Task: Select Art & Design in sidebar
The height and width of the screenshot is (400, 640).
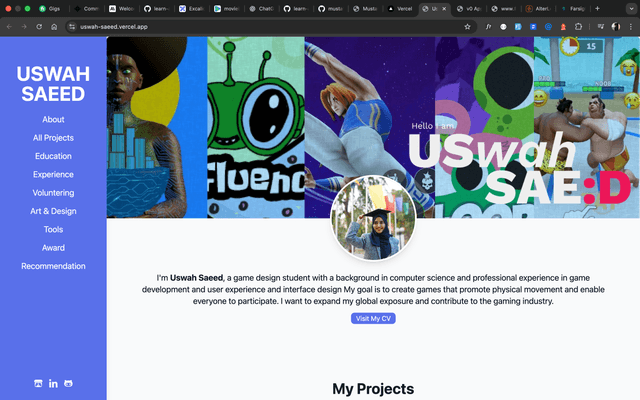Action: click(x=53, y=211)
